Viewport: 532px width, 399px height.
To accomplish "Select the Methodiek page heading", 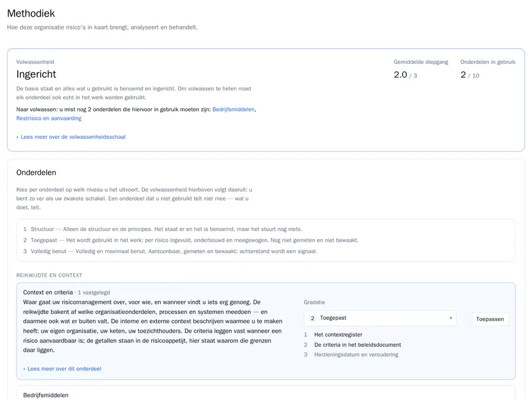I will coord(31,13).
